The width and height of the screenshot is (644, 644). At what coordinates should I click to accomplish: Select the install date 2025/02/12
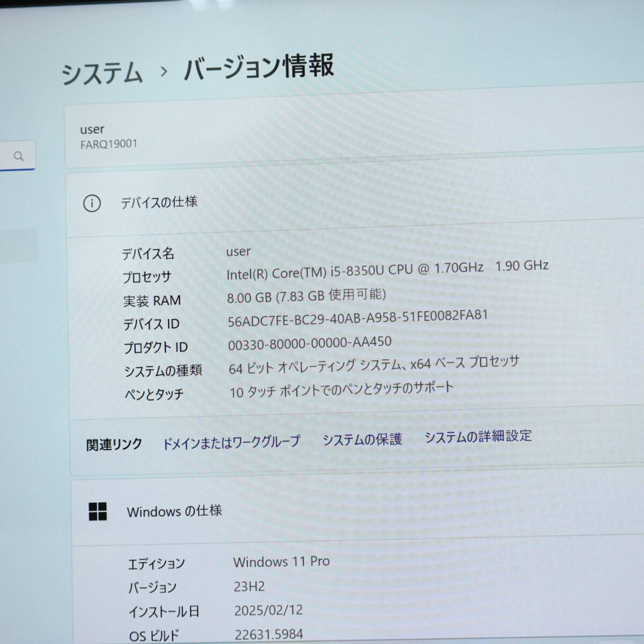tap(268, 611)
